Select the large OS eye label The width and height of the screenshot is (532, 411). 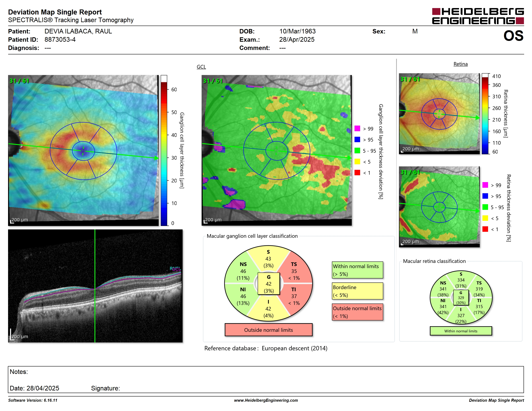coord(513,36)
